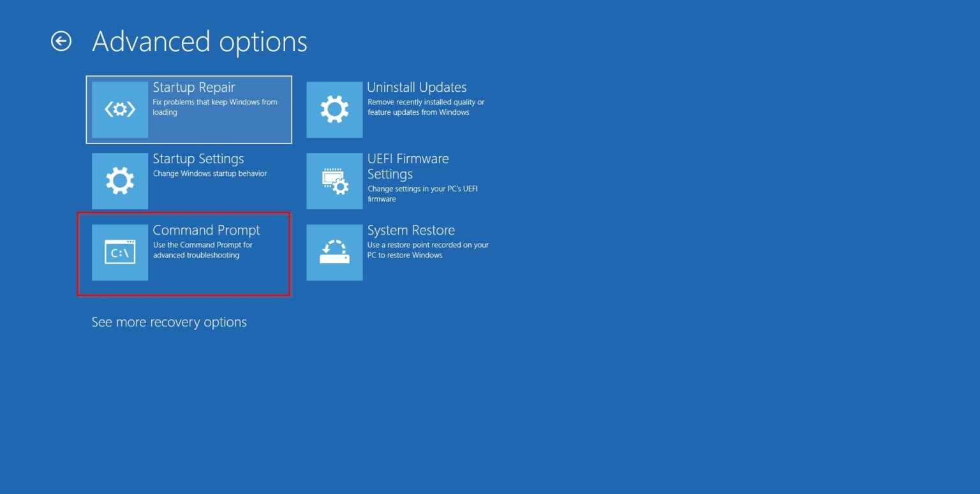Click the Uninstall Updates gear icon
The width and height of the screenshot is (980, 494).
tap(334, 109)
